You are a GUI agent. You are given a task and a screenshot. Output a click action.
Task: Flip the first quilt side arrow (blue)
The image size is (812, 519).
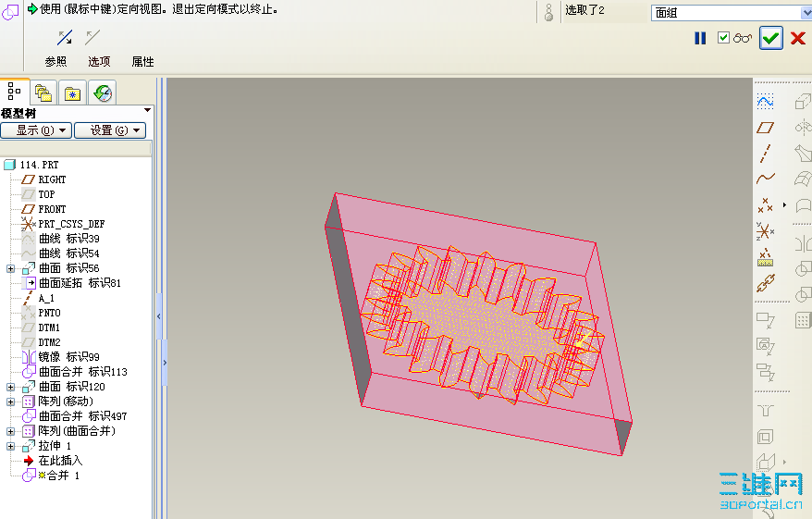[x=65, y=37]
